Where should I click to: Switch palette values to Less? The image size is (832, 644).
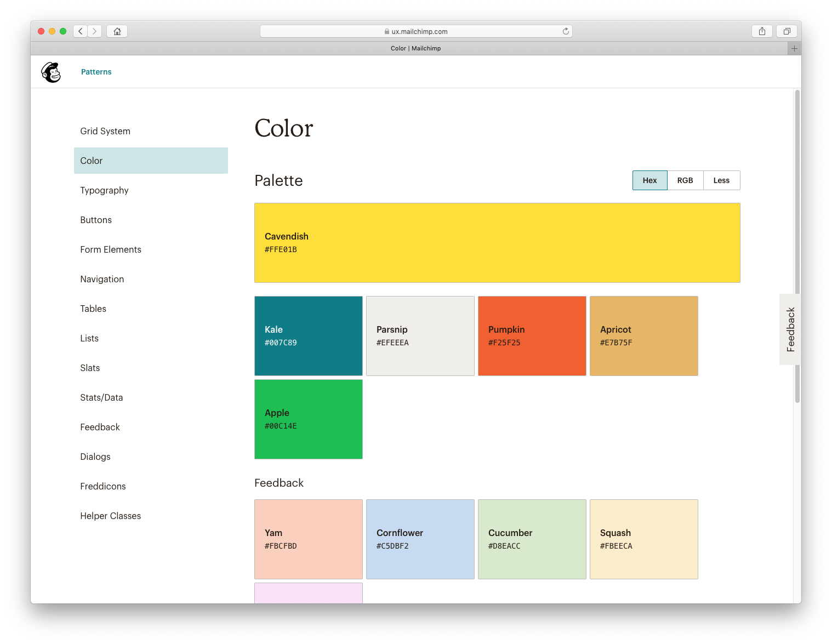click(722, 180)
